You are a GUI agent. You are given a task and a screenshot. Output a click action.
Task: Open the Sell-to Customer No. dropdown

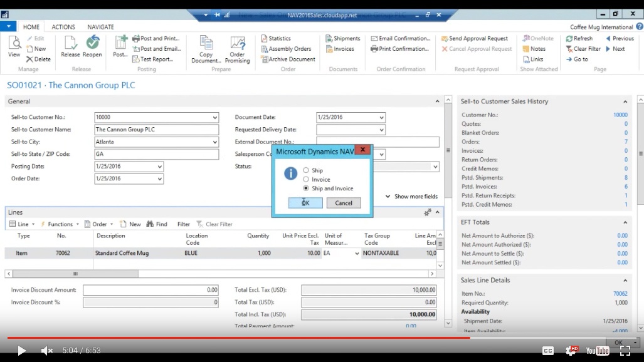(x=215, y=117)
